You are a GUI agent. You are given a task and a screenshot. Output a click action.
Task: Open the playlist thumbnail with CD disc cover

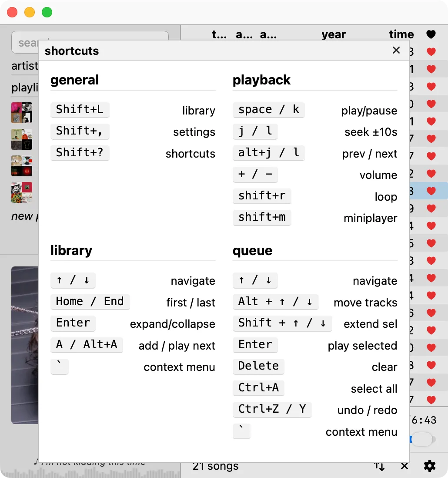coord(22,166)
